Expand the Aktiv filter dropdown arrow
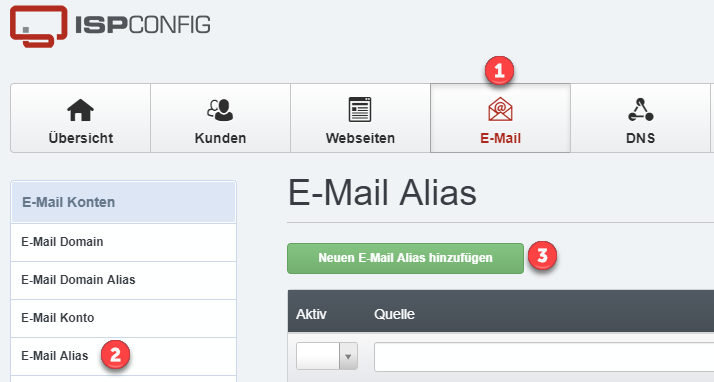Image resolution: width=714 pixels, height=382 pixels. click(348, 357)
